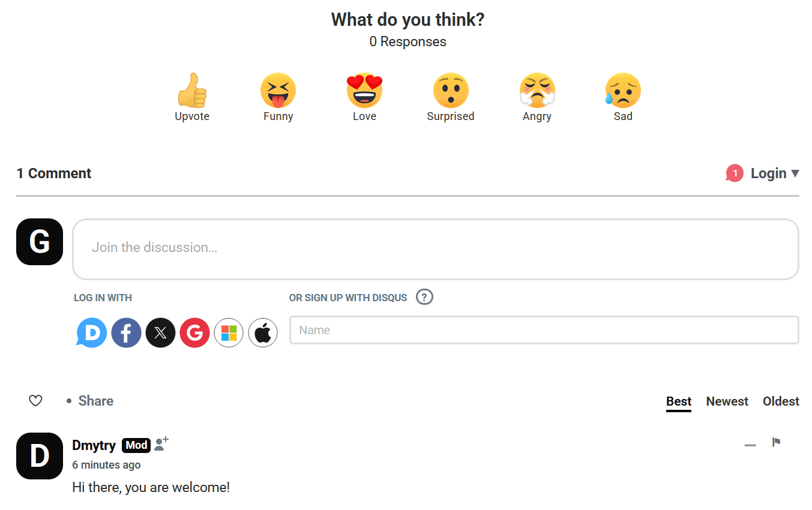
Task: Follow user Dmytry with the add-person icon
Action: (161, 444)
